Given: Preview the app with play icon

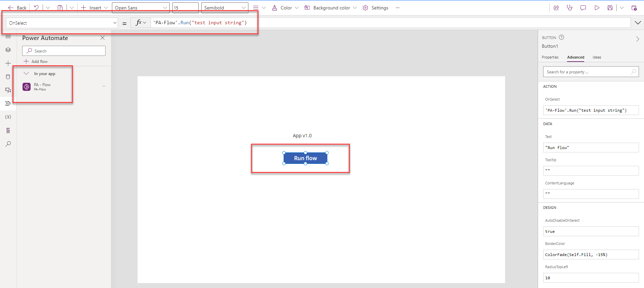Looking at the screenshot, I should click(597, 8).
